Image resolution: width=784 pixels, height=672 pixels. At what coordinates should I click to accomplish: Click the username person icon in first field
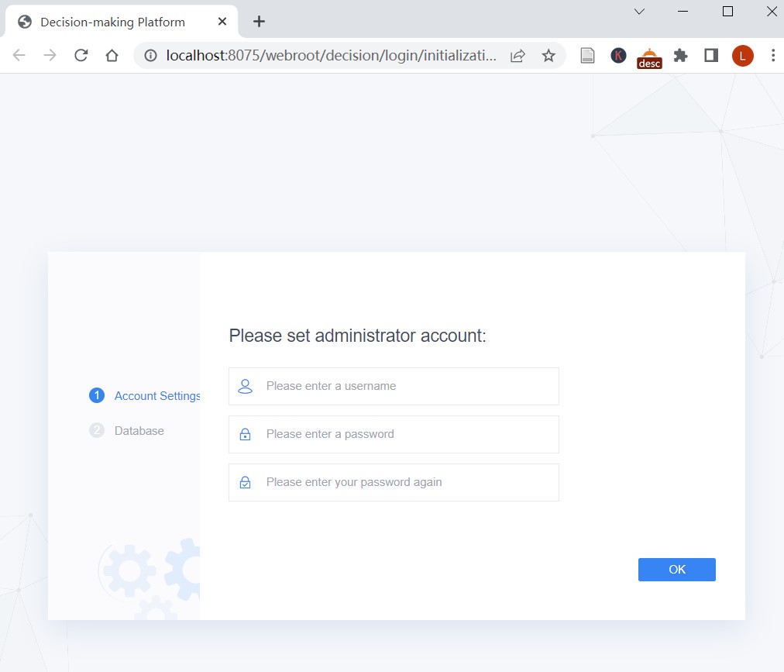tap(246, 385)
